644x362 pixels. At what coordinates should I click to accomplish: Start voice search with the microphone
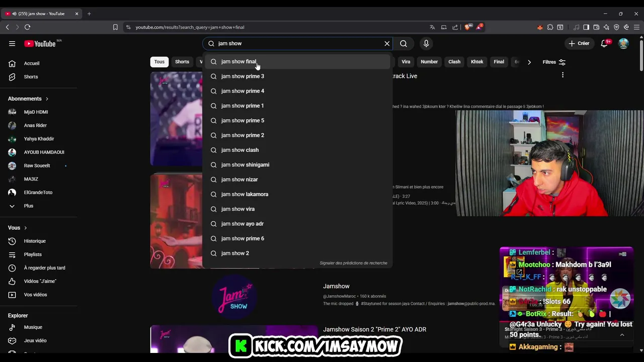click(x=426, y=44)
